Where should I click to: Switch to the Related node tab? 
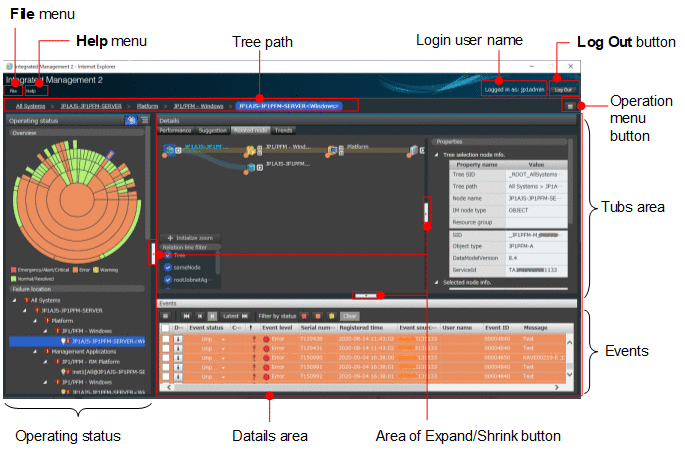(250, 130)
